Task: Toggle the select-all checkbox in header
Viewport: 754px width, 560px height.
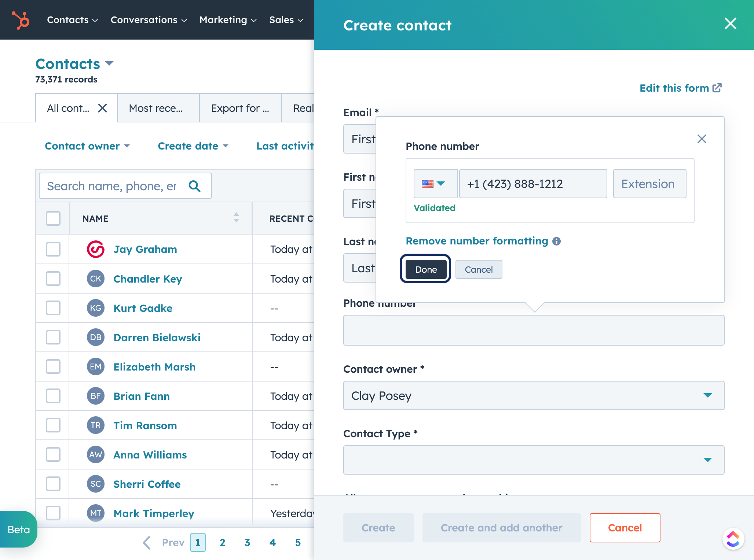Action: coord(53,218)
